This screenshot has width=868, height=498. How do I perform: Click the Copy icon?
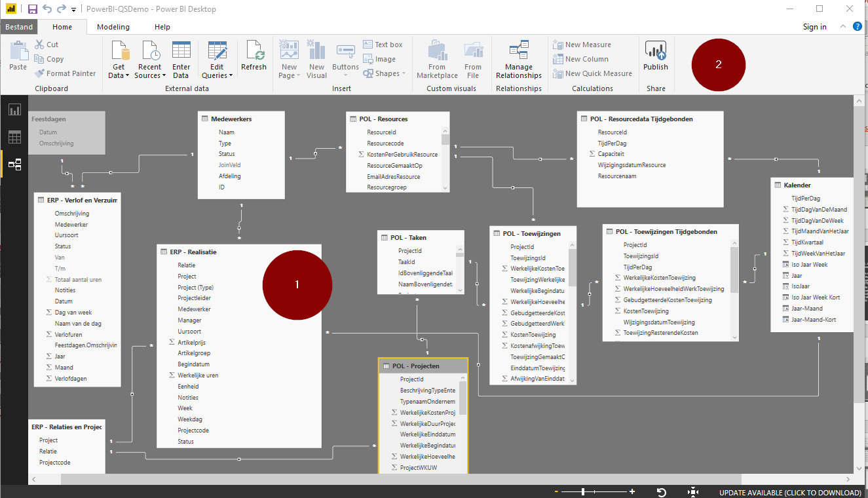pyautogui.click(x=39, y=59)
